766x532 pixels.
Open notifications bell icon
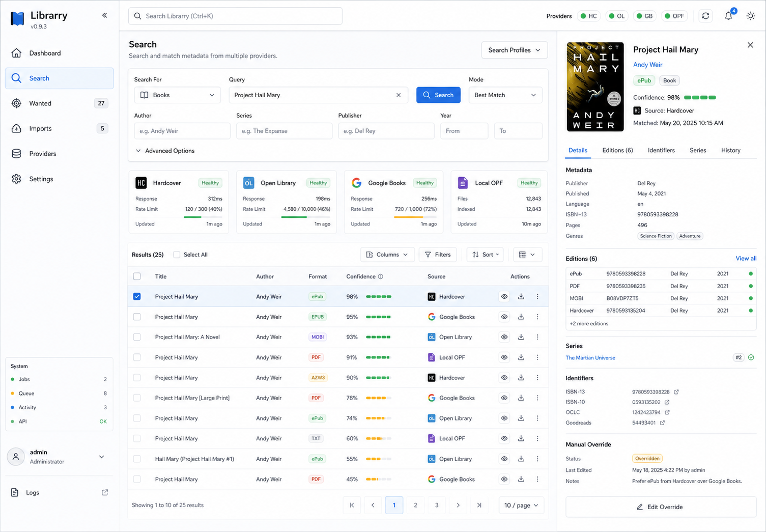point(728,16)
